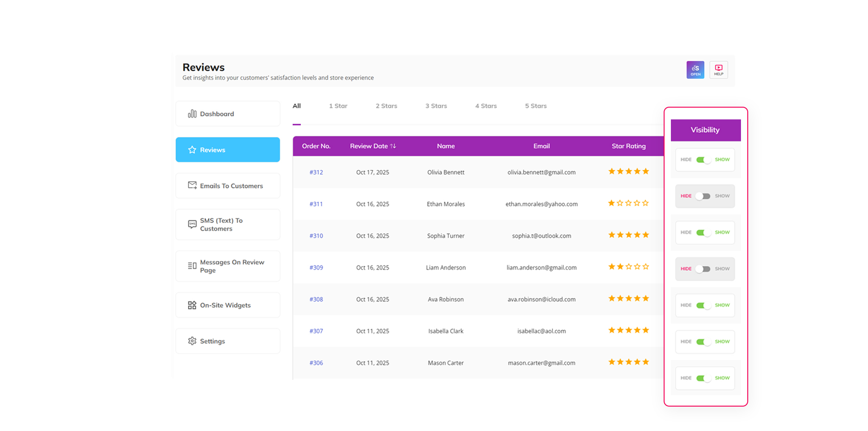Screen dimensions: 868x431
Task: Switch to the 5 Stars filter tab
Action: (x=535, y=106)
